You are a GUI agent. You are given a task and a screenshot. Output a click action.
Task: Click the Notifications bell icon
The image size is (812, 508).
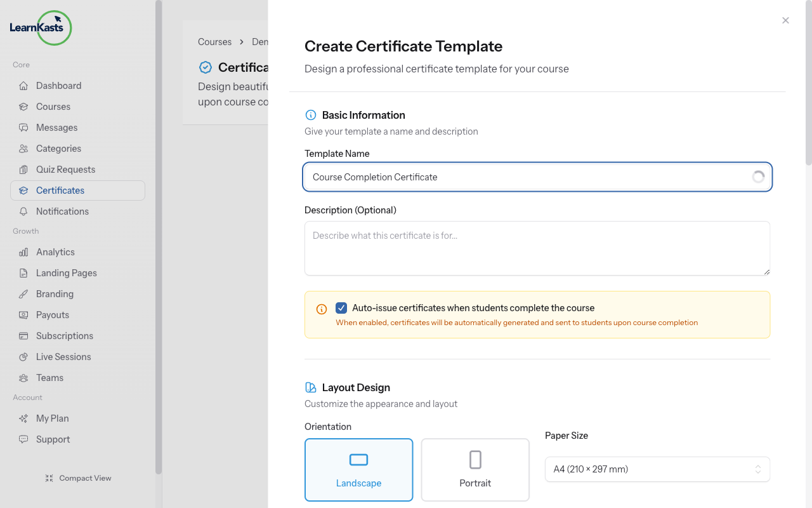[x=22, y=211]
